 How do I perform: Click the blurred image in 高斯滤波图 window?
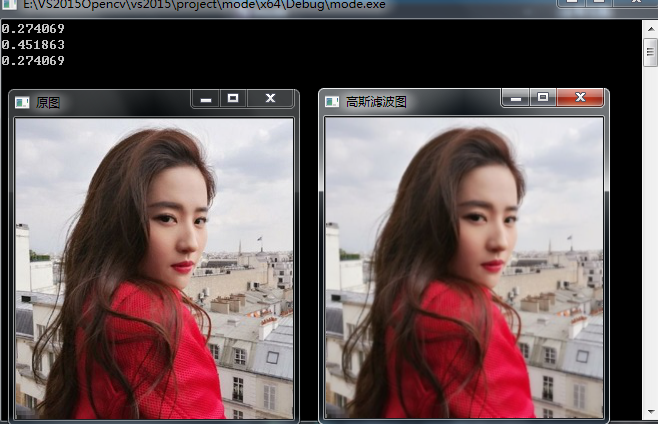(464, 268)
